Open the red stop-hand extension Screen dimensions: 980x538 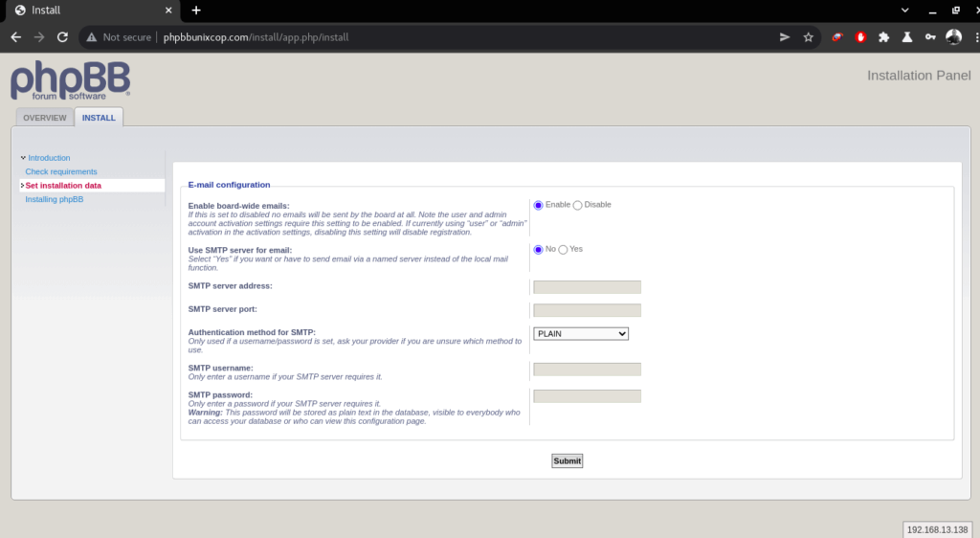pos(860,37)
